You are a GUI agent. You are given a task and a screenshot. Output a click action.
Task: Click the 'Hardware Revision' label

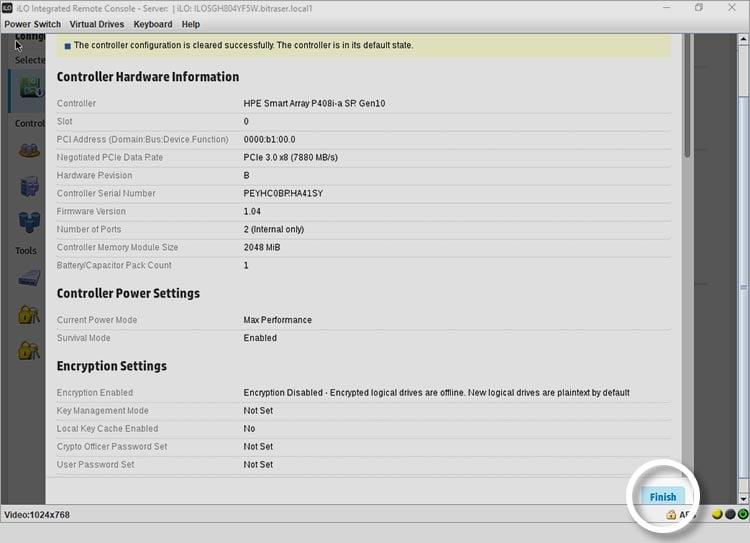(94, 176)
